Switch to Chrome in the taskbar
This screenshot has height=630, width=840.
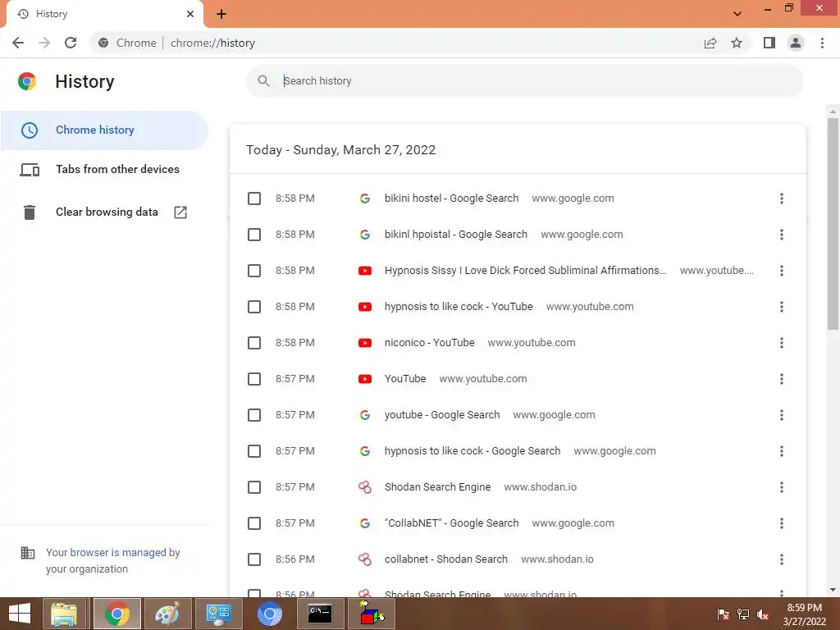coord(117,614)
